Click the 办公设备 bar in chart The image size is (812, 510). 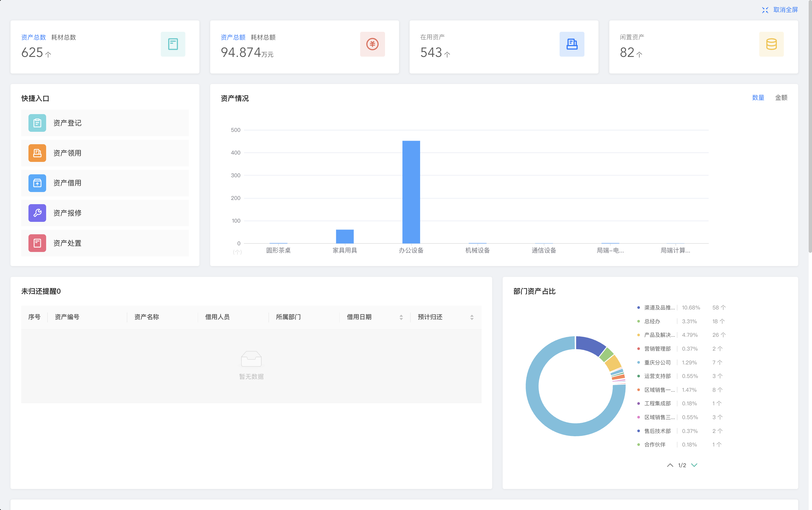point(411,192)
